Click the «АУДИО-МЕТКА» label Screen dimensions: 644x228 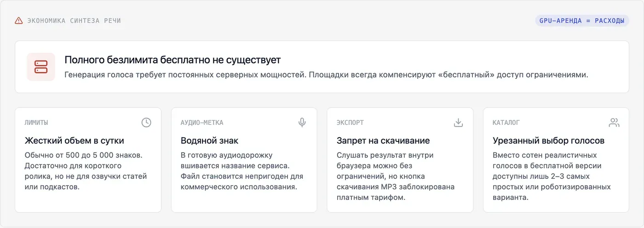pyautogui.click(x=202, y=123)
